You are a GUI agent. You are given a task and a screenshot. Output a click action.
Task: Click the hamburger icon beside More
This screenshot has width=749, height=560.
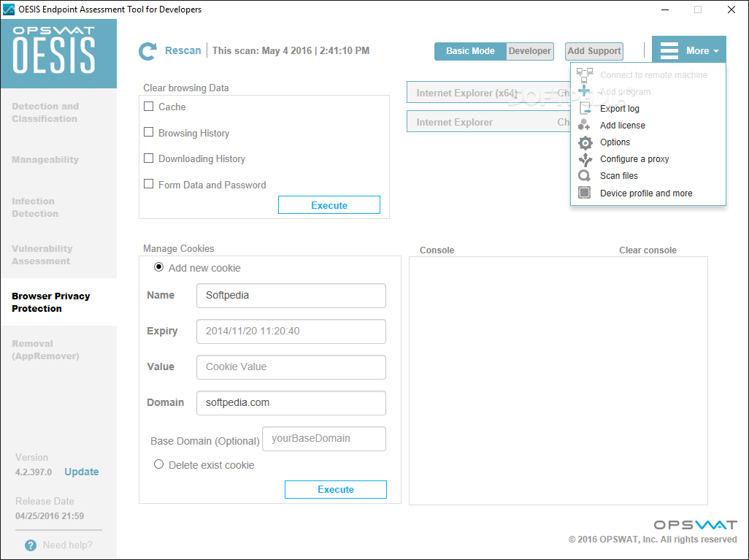pos(669,50)
